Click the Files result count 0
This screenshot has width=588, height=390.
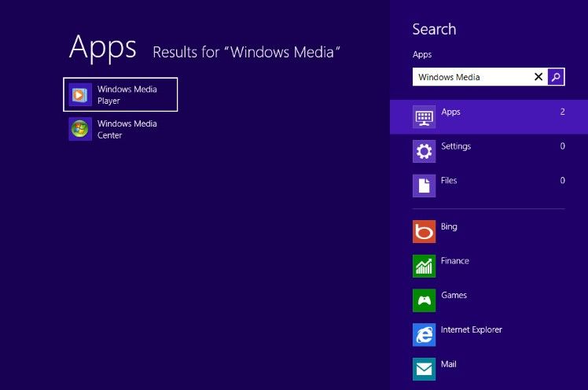click(563, 180)
